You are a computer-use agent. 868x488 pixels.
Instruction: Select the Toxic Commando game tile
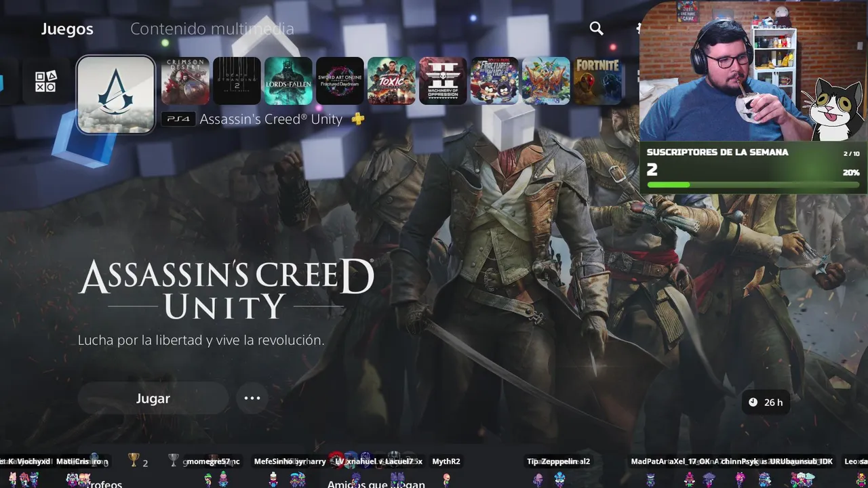(x=391, y=81)
